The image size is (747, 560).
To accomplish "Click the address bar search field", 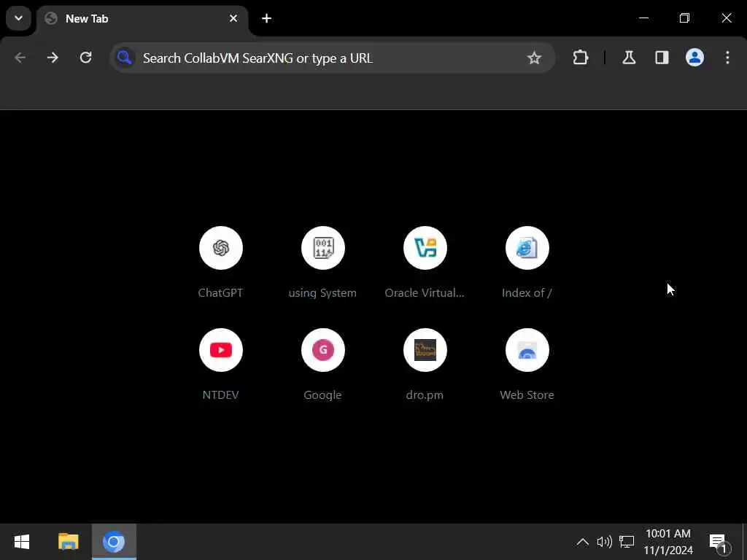I will (x=333, y=58).
